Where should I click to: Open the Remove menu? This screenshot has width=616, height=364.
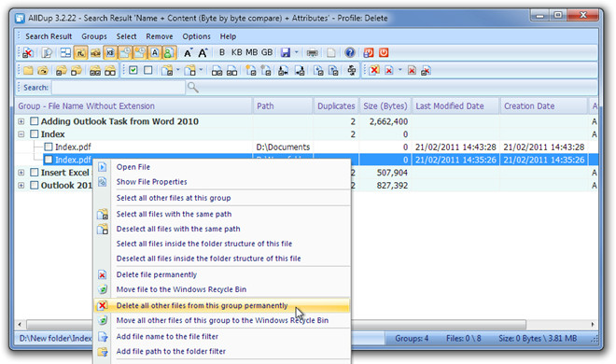(159, 36)
